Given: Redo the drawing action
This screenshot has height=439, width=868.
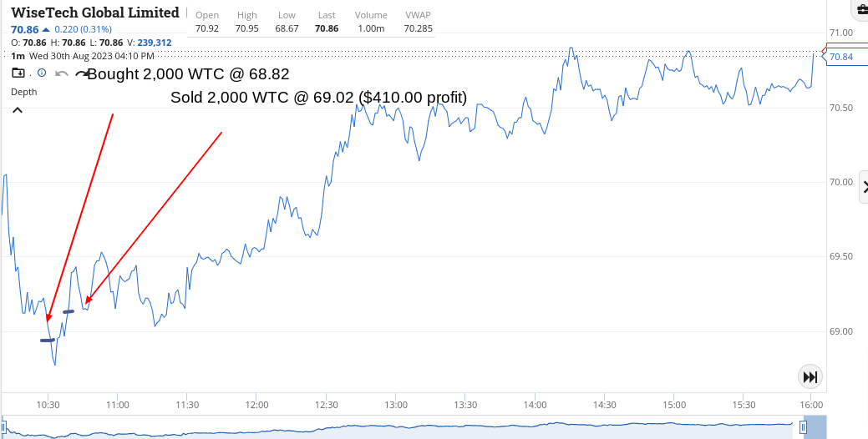Looking at the screenshot, I should click(81, 73).
